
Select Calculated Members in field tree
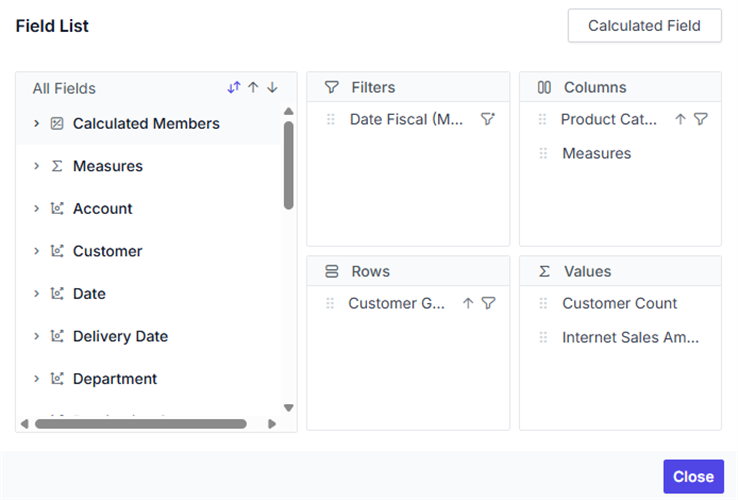pyautogui.click(x=146, y=124)
